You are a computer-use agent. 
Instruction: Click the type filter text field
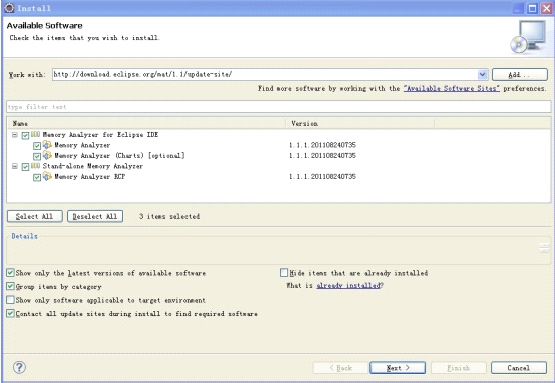click(x=279, y=107)
